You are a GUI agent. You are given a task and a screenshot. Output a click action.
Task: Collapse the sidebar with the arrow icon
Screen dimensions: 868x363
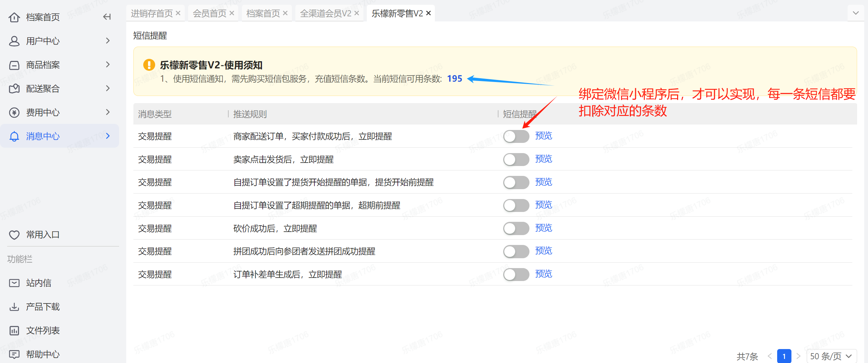[x=107, y=17]
